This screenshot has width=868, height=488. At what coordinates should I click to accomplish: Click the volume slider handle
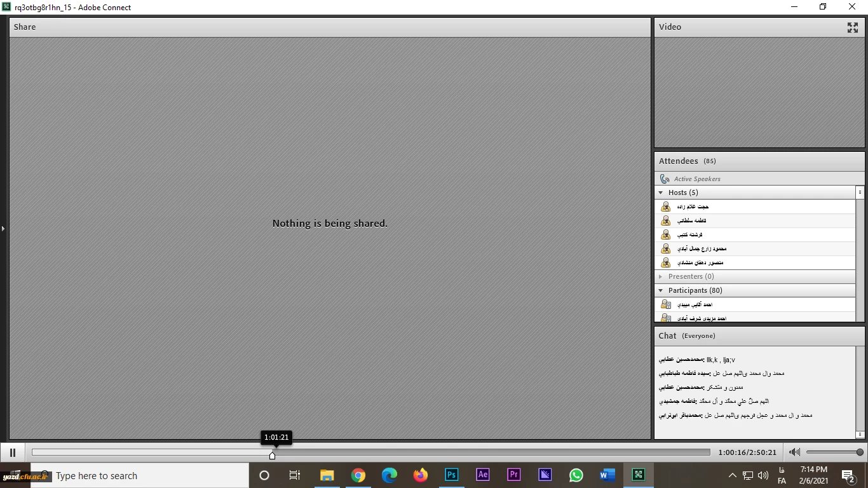(x=860, y=452)
